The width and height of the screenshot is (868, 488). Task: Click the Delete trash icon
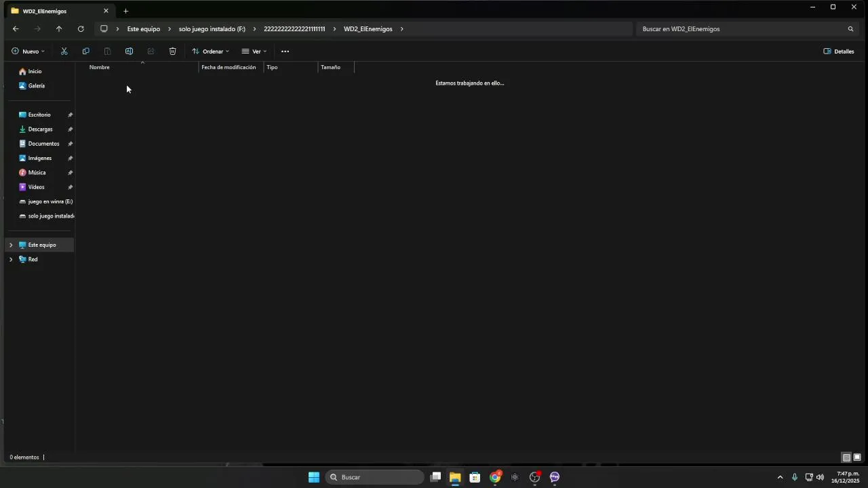(x=172, y=52)
